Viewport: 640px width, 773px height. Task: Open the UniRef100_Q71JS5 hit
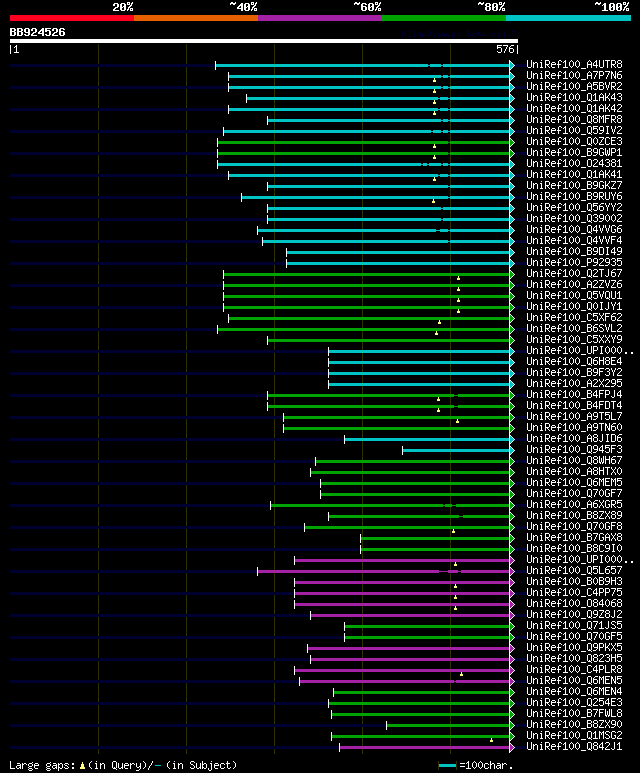574,625
